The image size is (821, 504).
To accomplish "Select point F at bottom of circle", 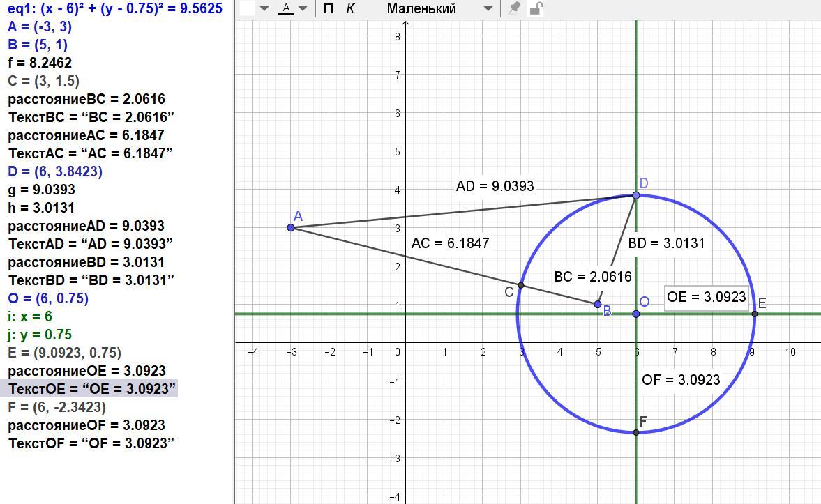I will pos(636,432).
